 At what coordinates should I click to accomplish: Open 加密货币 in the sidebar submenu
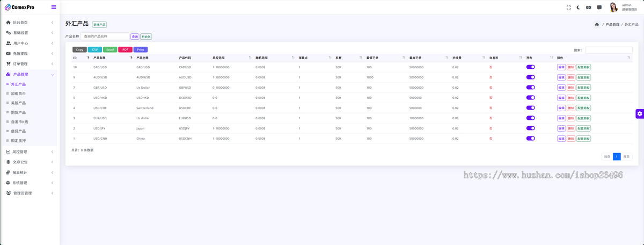pos(18,93)
